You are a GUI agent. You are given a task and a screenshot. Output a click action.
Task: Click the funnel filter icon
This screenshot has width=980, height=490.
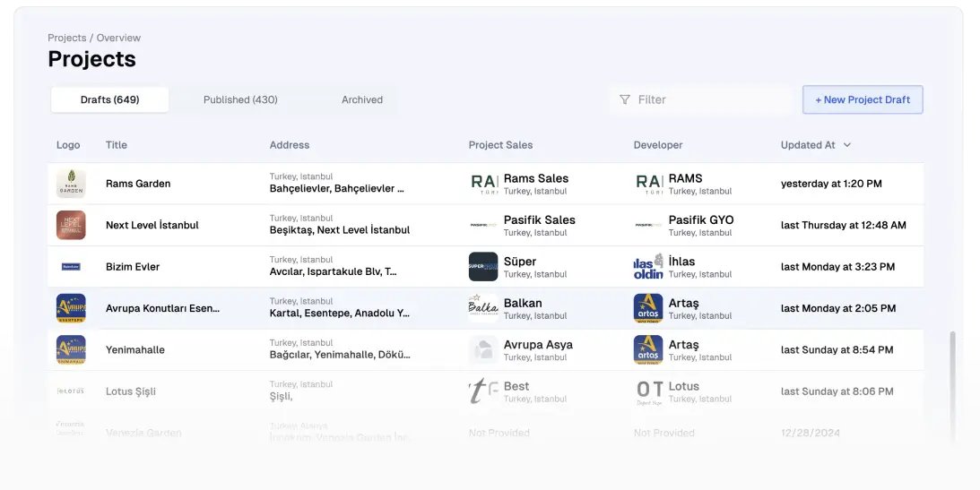point(624,99)
